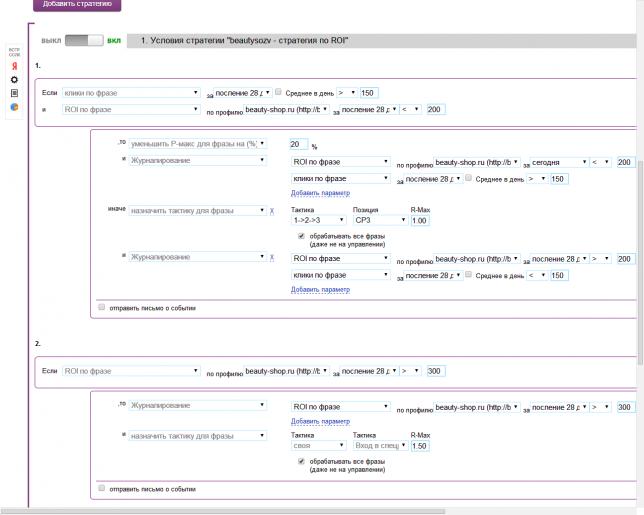Click the round colored icon in sidebar
Viewport: 644px width, 515px height.
pyautogui.click(x=14, y=106)
